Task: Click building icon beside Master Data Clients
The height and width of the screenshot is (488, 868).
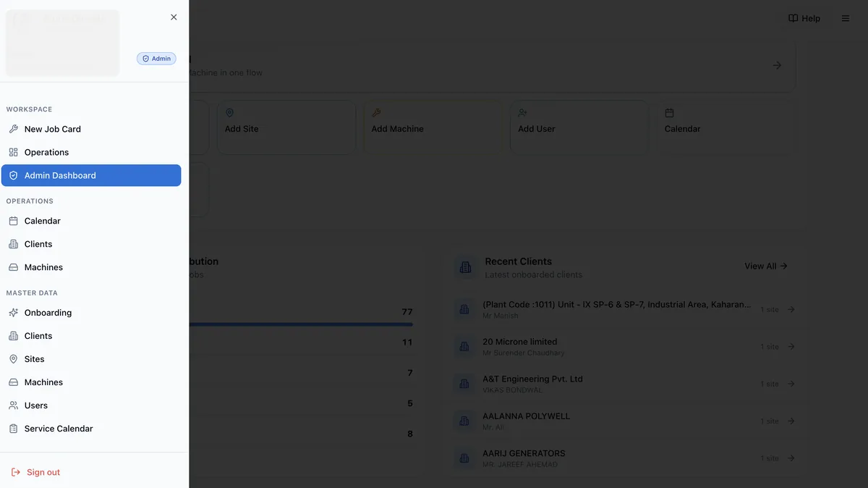Action: click(x=13, y=336)
